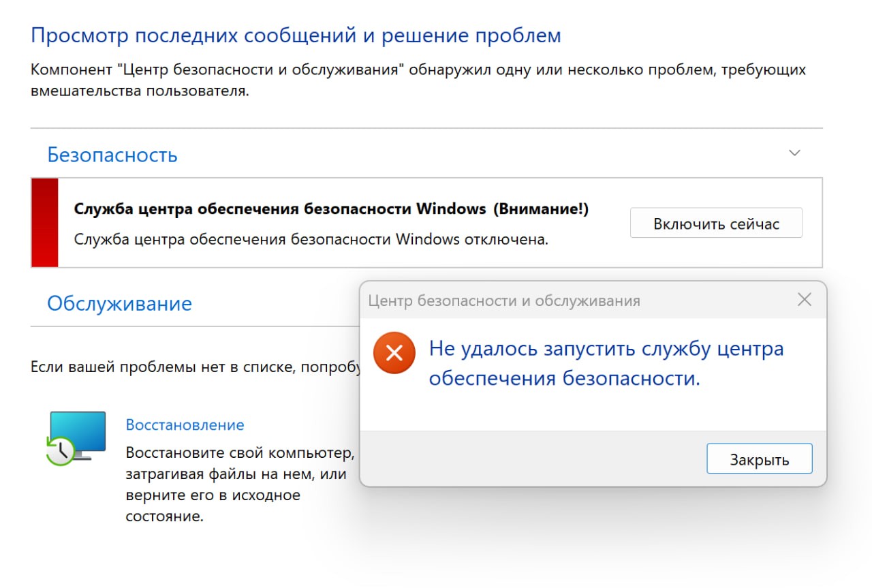872x588 pixels.
Task: Click the paragraph starting with Компонент "Центр безопасности и обслуживания"
Action: click(x=418, y=80)
